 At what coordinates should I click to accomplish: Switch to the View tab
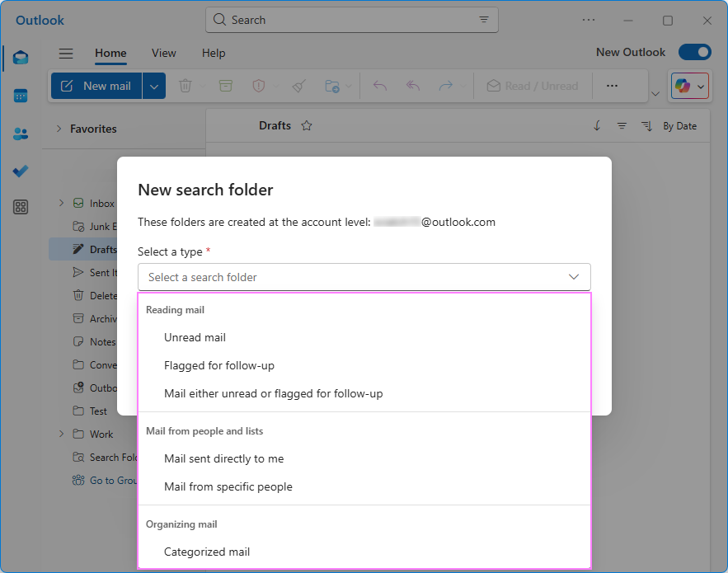click(163, 53)
